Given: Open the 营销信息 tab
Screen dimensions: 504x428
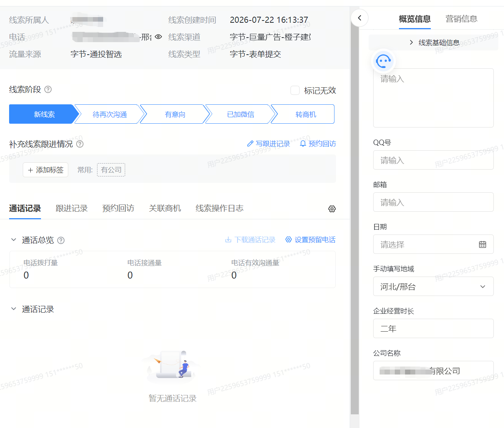Looking at the screenshot, I should click(x=462, y=19).
